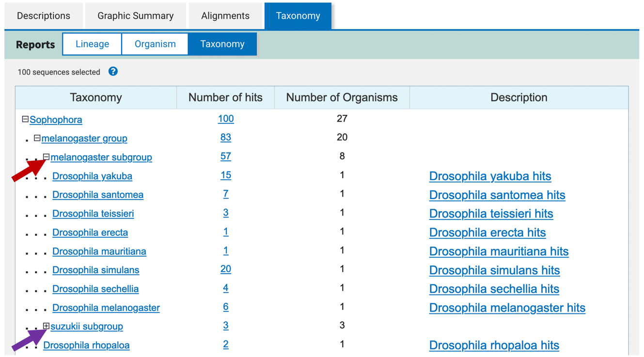The height and width of the screenshot is (357, 644).
Task: Switch to the Descriptions tab
Action: tap(44, 16)
